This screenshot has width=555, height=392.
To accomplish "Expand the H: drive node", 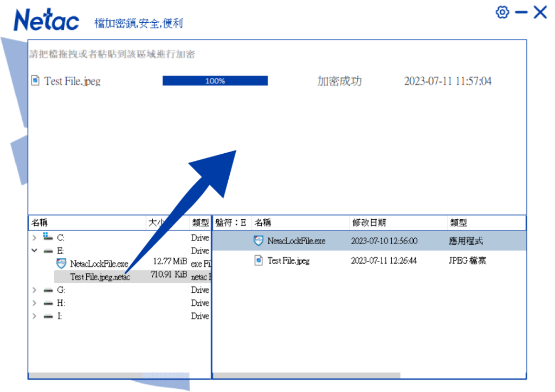I will tap(34, 303).
